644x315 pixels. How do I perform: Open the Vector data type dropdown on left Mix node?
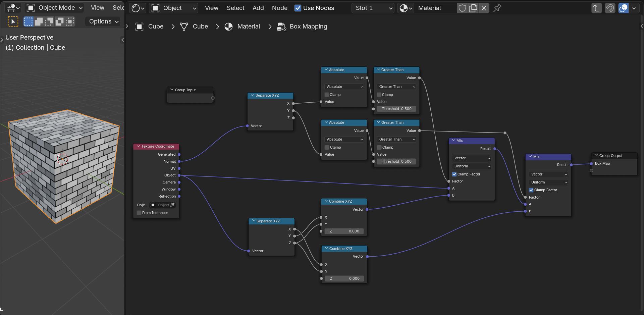tap(472, 158)
